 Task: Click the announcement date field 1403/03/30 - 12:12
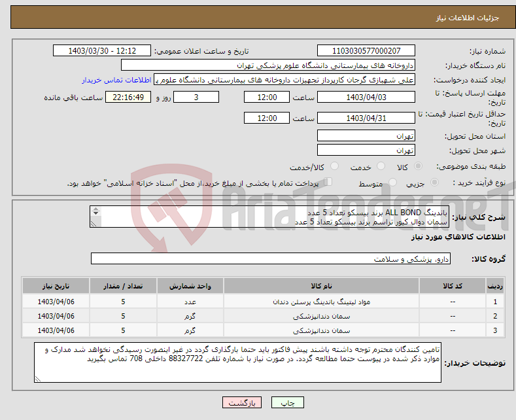point(101,50)
